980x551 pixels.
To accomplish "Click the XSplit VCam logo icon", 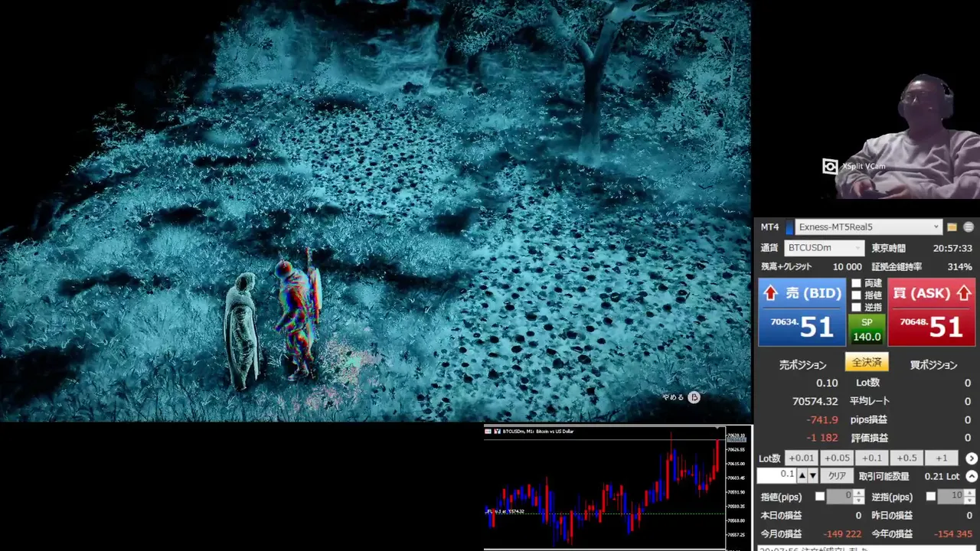I will pos(830,166).
